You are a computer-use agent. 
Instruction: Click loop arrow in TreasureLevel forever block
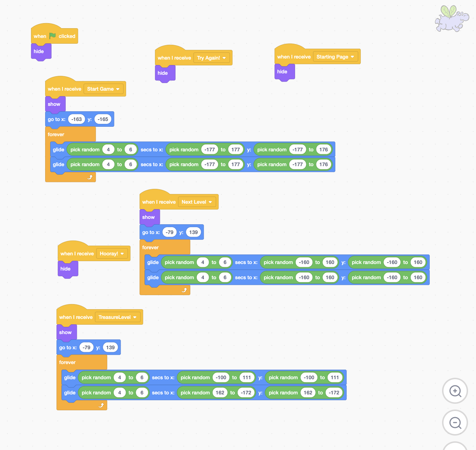coord(101,405)
